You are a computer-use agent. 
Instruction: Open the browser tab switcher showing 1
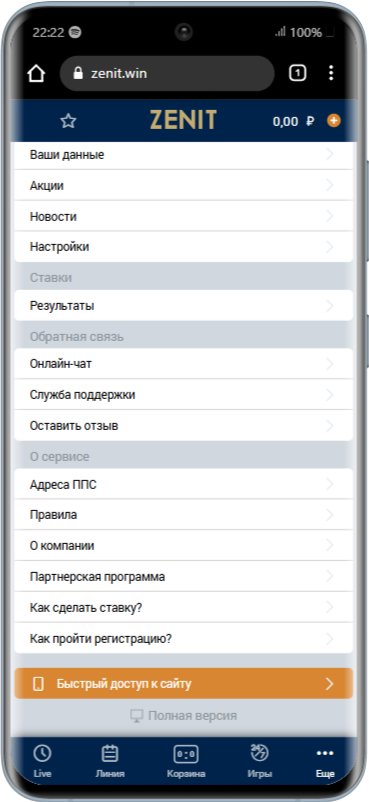click(x=297, y=73)
